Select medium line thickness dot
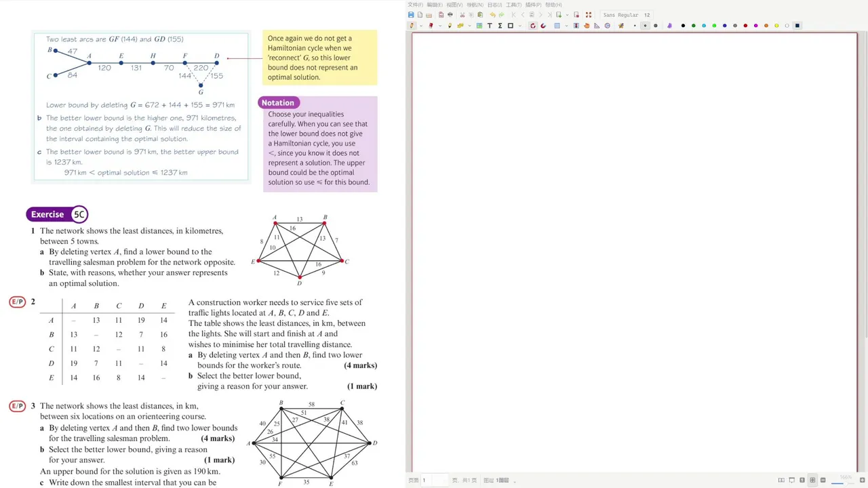The width and height of the screenshot is (868, 488). click(x=646, y=25)
